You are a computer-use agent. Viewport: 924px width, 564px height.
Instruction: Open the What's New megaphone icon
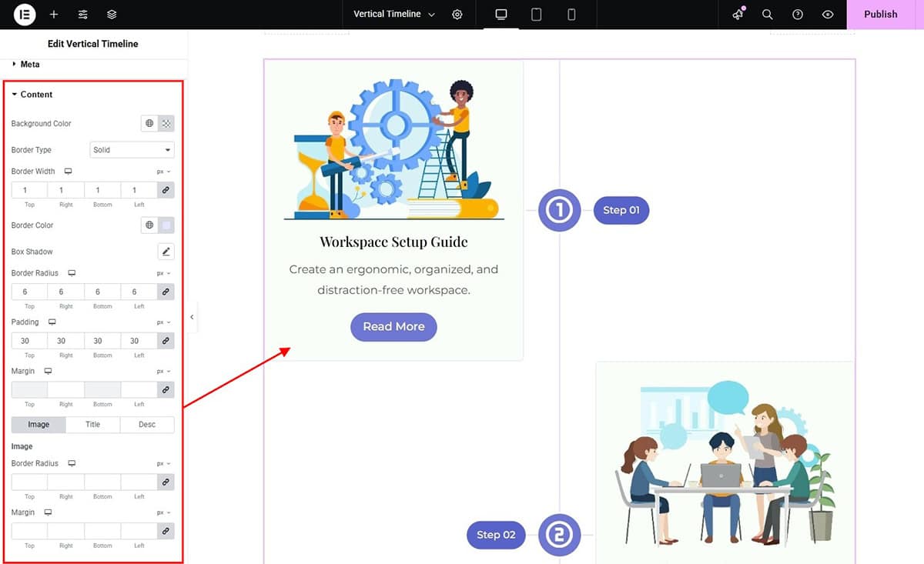click(x=738, y=15)
